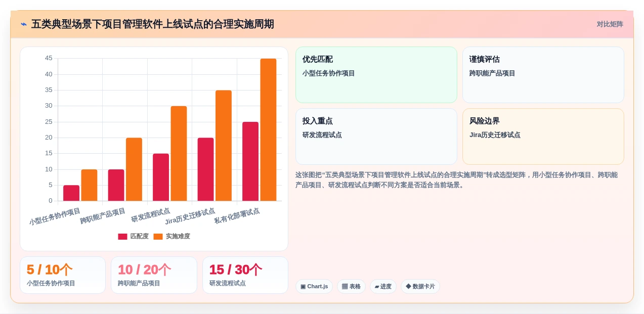Screen dimensions: 644x314
Task: Select the 投入重点 matrix card
Action: [x=376, y=137]
